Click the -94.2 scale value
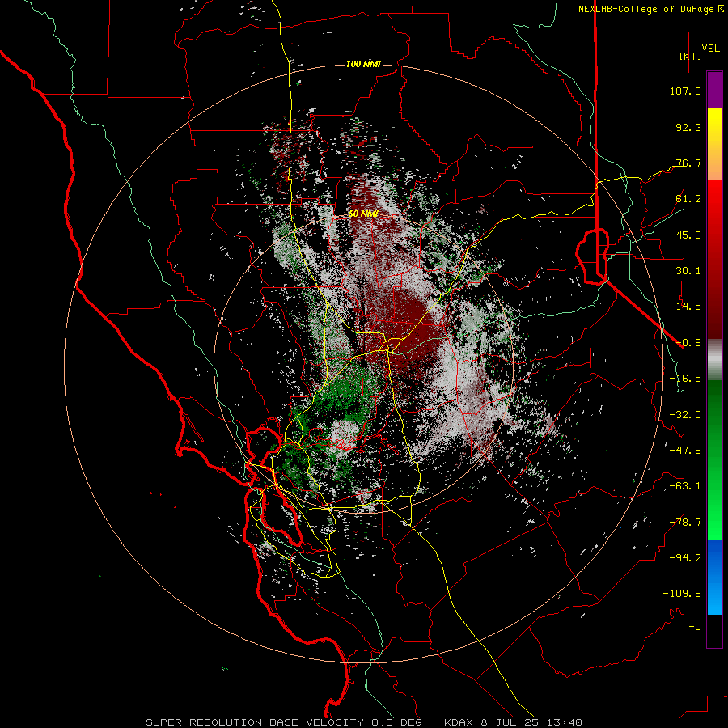 685,558
